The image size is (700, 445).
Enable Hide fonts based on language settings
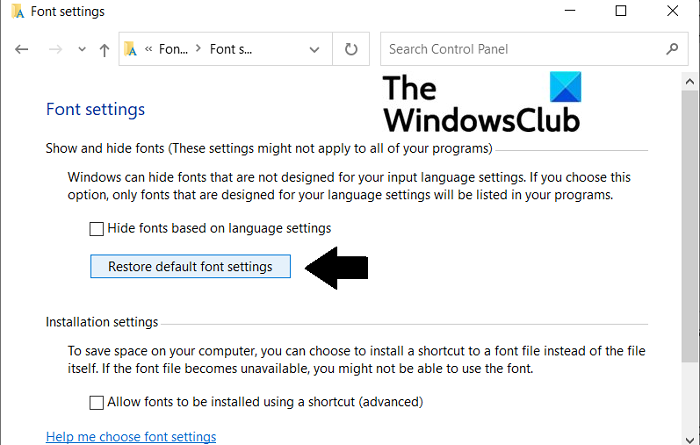(96, 229)
